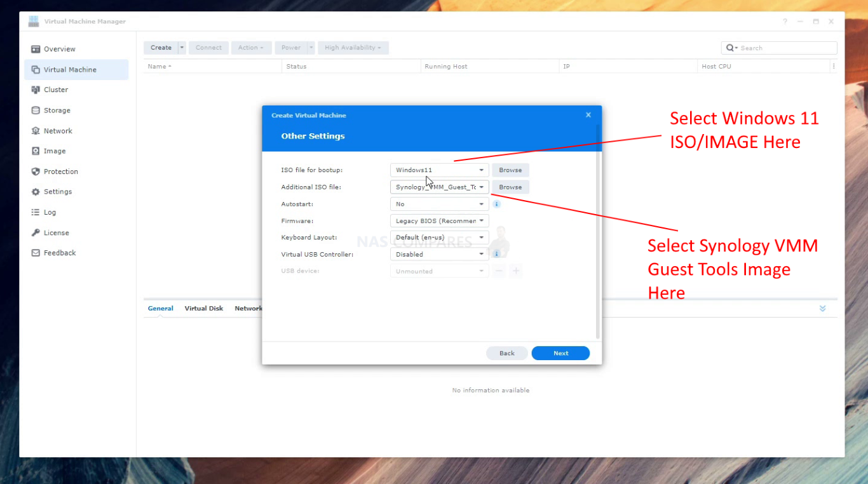Switch to the Network tab in details
Screen dimensions: 868x484
(x=248, y=309)
